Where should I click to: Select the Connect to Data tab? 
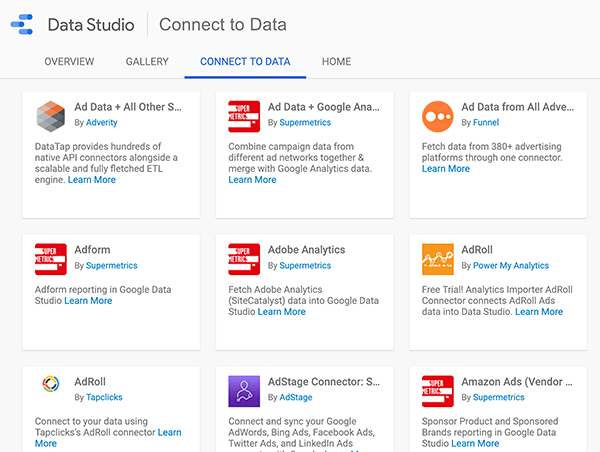(x=245, y=62)
